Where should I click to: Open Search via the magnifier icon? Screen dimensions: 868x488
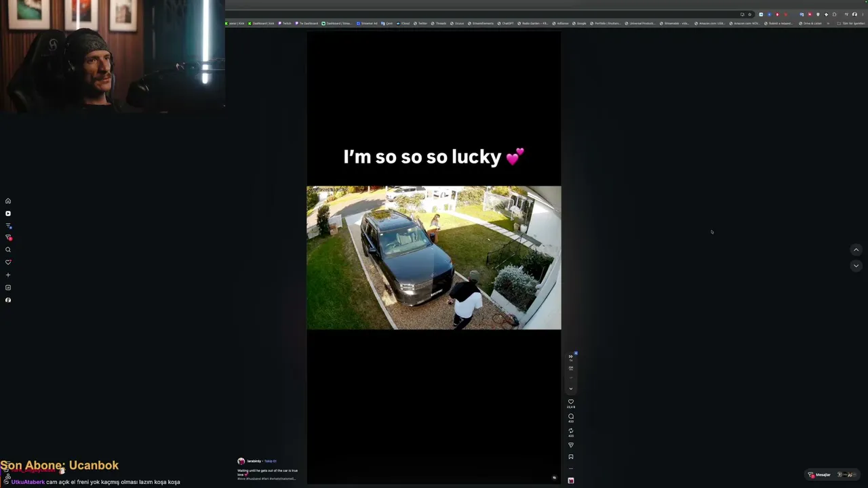(8, 250)
